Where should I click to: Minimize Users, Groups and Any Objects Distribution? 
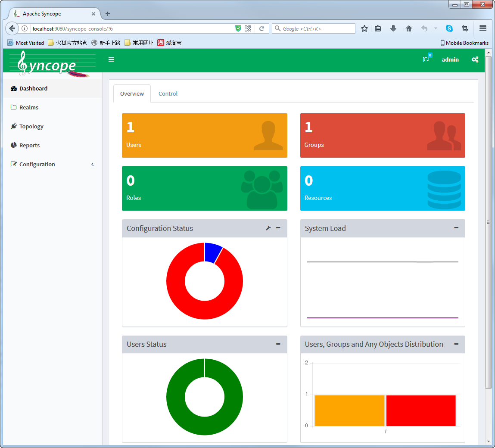tap(456, 344)
